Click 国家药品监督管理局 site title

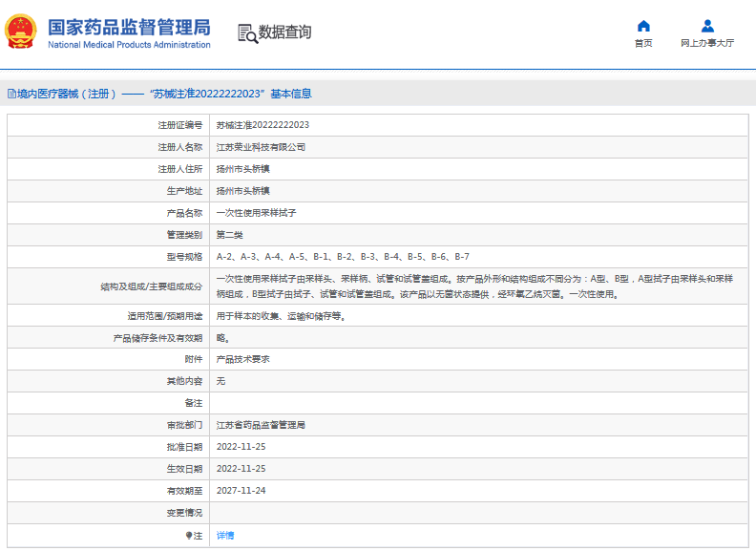coord(129,28)
